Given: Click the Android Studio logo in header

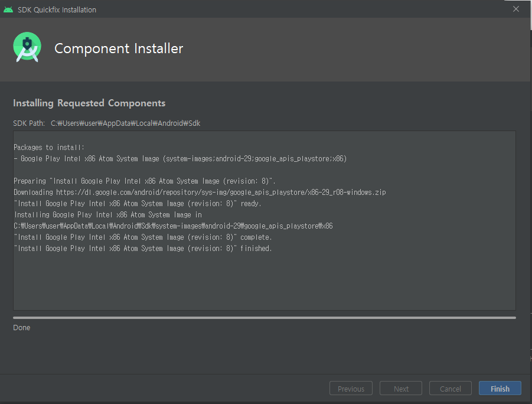Looking at the screenshot, I should (x=27, y=47).
